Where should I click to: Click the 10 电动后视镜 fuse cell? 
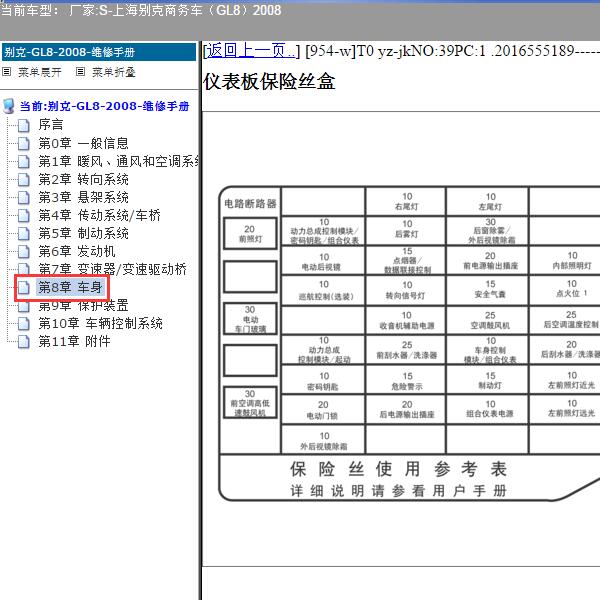coord(323,261)
